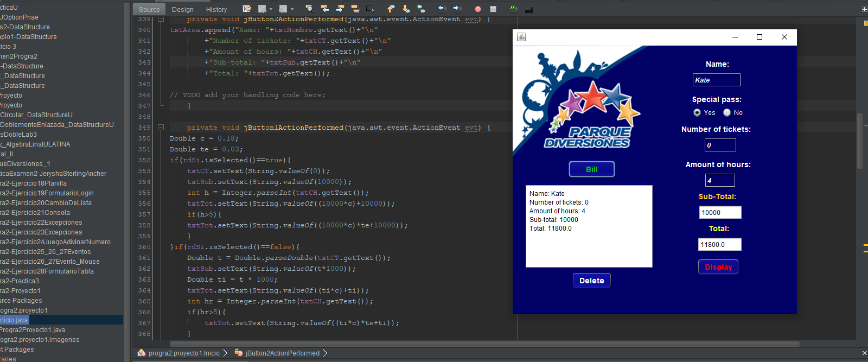Image resolution: width=868 pixels, height=362 pixels.
Task: Click the Total field showing 11800.0
Action: click(720, 244)
